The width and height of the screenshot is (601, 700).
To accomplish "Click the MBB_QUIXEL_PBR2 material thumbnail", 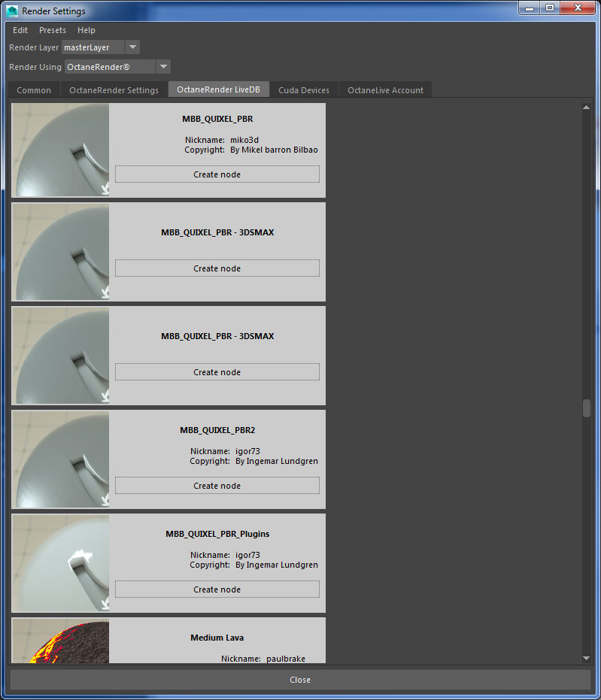I will 60,459.
